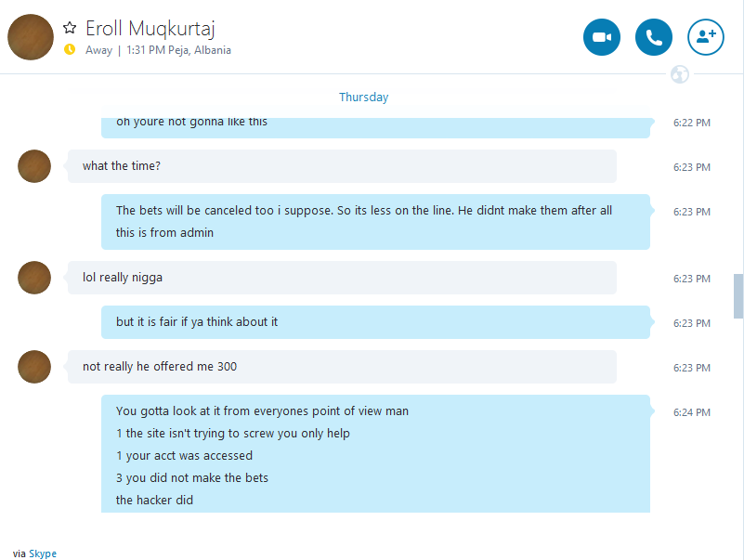Add people to this conversation

click(x=706, y=37)
